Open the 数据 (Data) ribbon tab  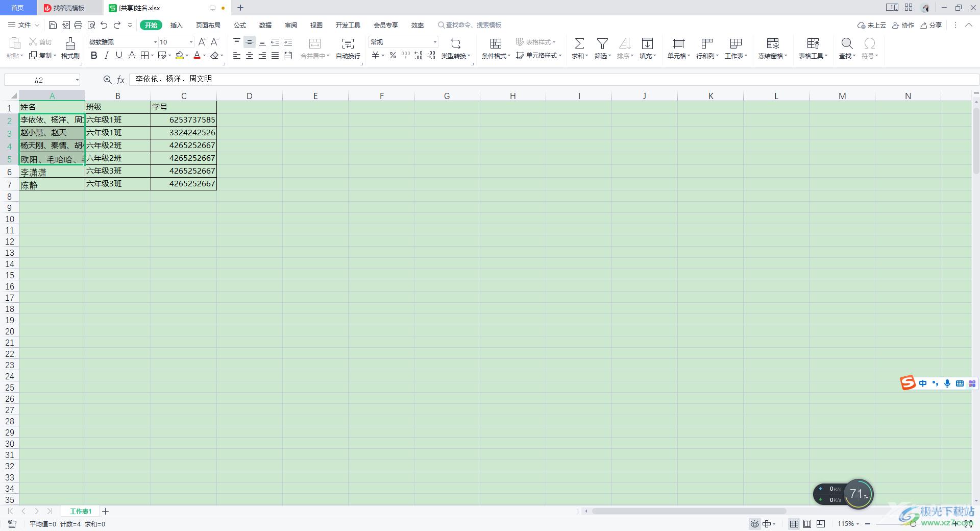(265, 25)
